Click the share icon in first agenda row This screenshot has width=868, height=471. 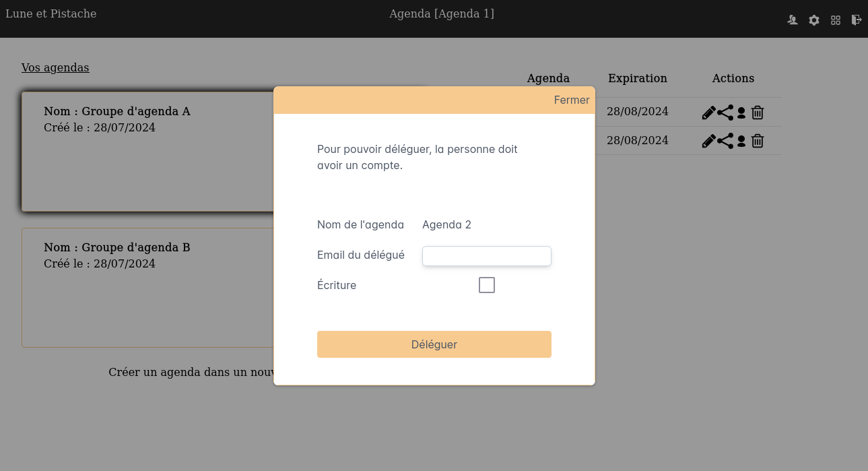(x=725, y=113)
